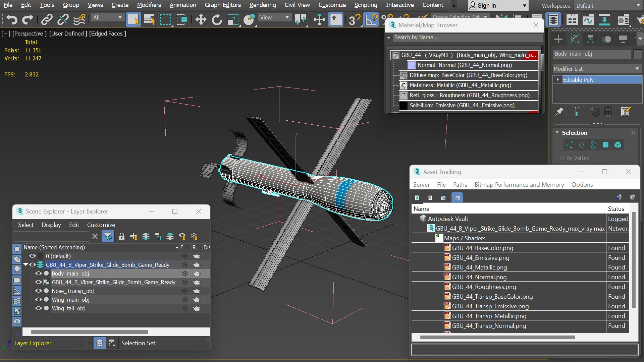The height and width of the screenshot is (362, 644).
Task: Activate the Select Object tool
Action: point(133,19)
